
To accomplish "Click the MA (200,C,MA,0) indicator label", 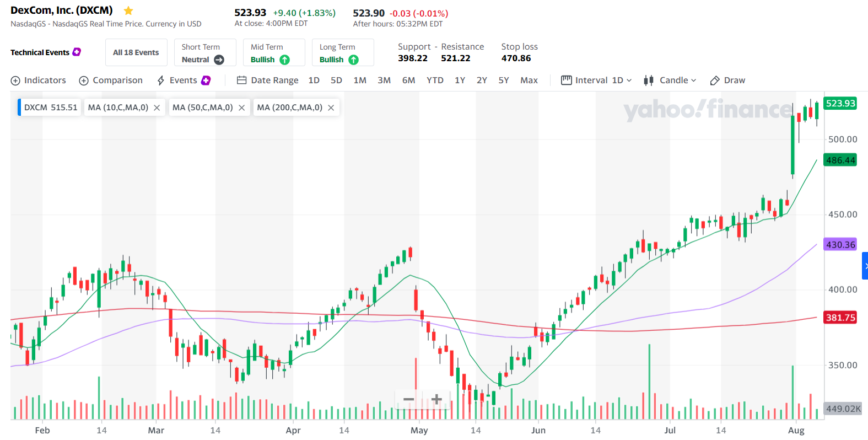I will 290,108.
